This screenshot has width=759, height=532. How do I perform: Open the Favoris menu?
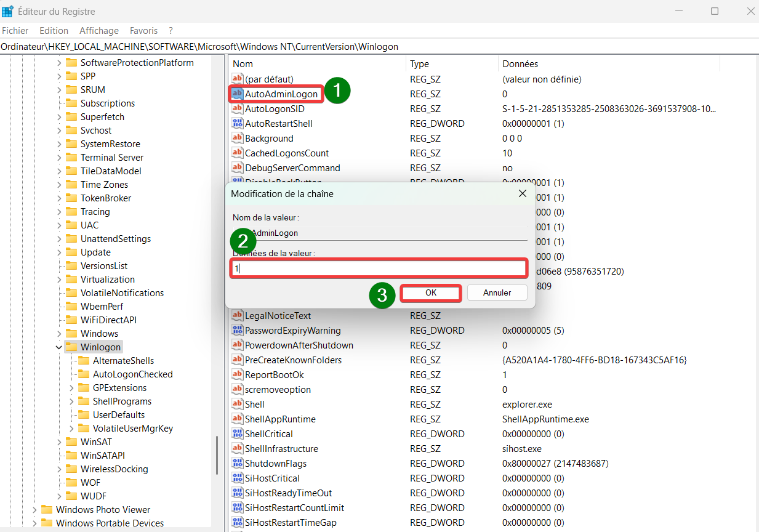pos(143,30)
